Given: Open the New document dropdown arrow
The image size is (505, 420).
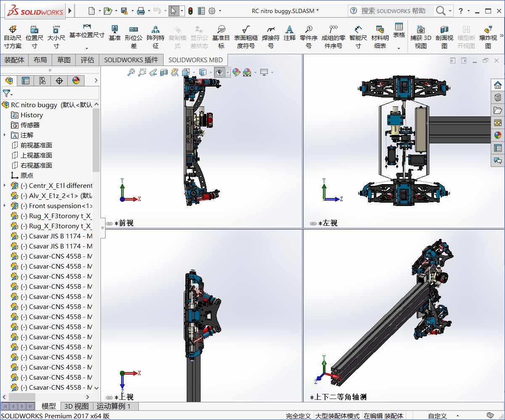Looking at the screenshot, I should click(99, 11).
